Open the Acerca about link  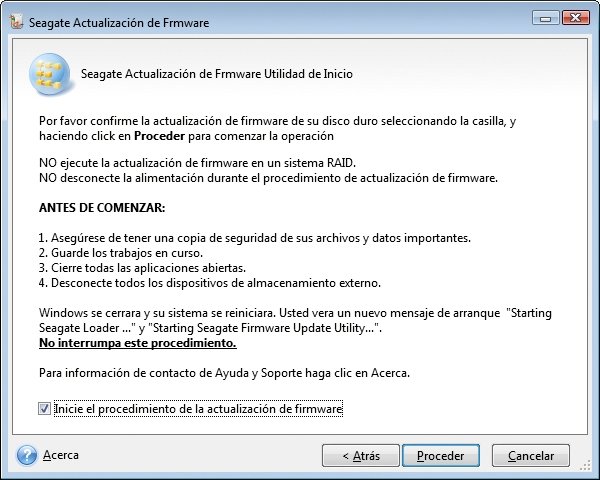[61, 455]
